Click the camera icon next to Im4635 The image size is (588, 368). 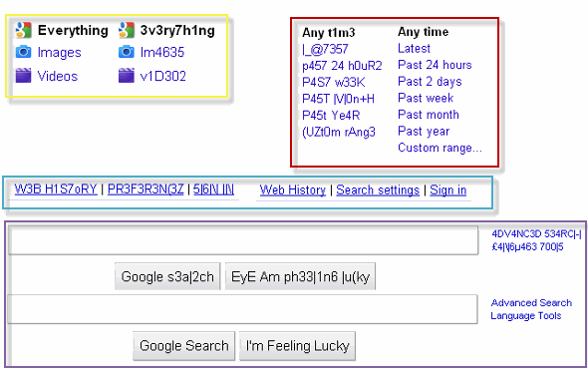click(127, 52)
